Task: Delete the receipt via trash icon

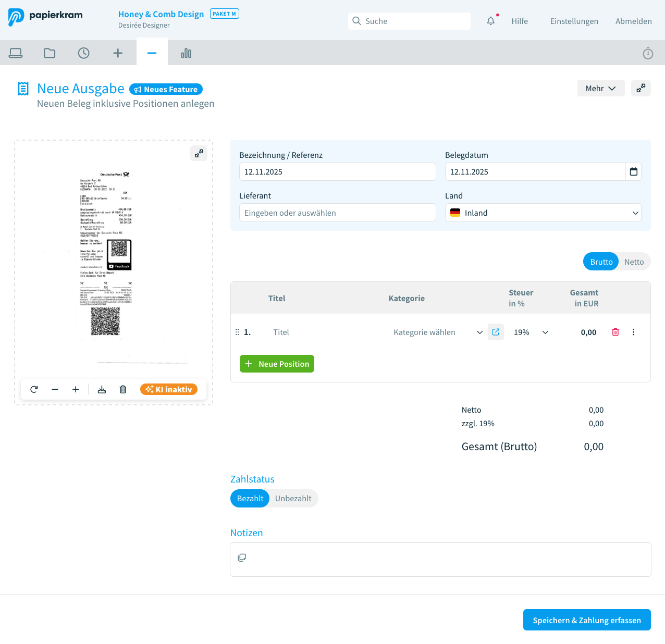Action: point(122,389)
